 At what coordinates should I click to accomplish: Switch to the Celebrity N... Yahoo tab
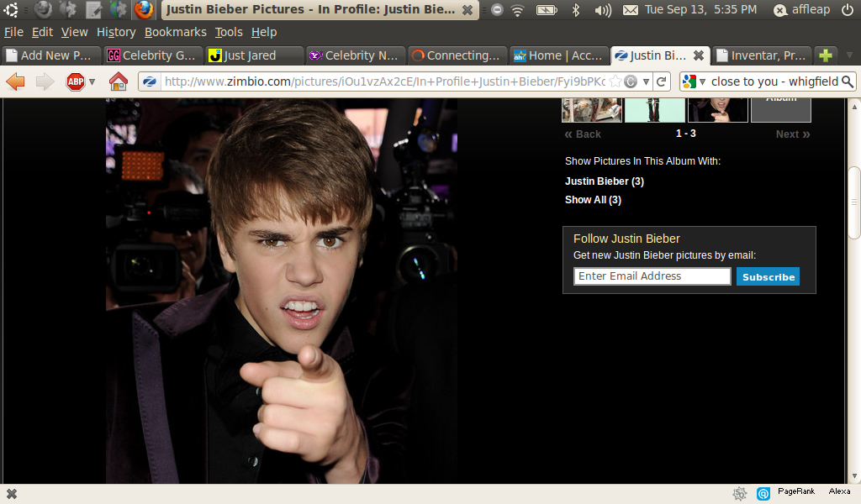coord(356,55)
